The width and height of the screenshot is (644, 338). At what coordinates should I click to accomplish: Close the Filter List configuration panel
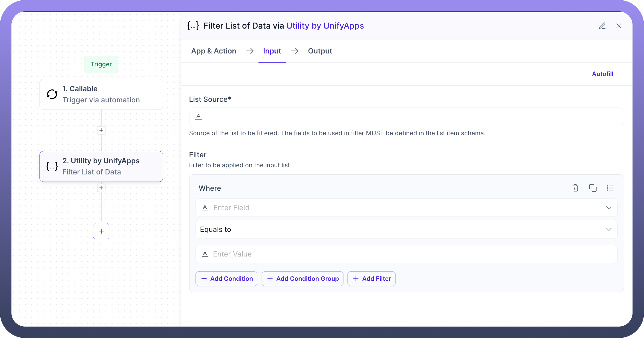point(619,26)
